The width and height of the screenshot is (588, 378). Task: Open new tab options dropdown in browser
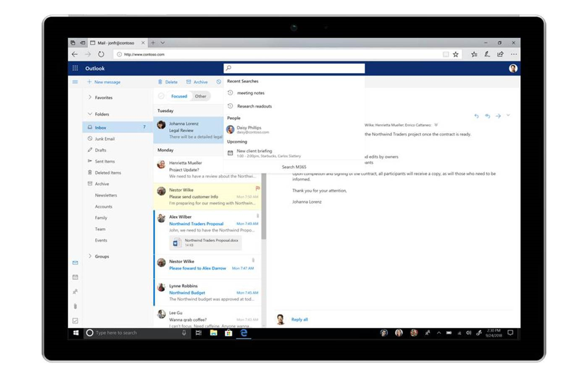pyautogui.click(x=163, y=43)
